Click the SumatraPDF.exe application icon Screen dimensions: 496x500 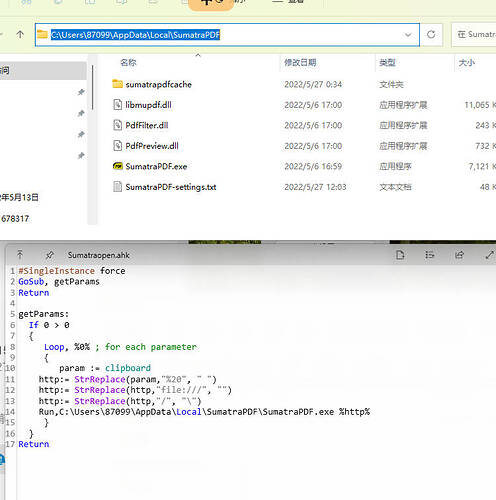coord(117,166)
